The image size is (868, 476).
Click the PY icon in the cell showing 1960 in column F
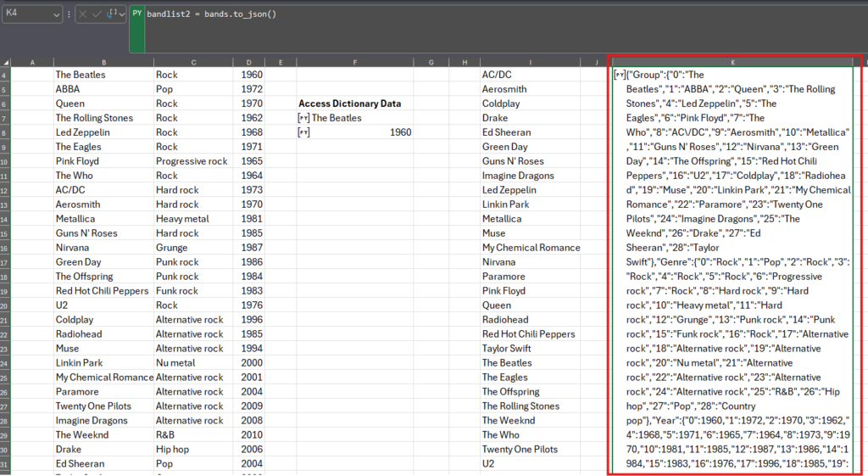coord(303,132)
